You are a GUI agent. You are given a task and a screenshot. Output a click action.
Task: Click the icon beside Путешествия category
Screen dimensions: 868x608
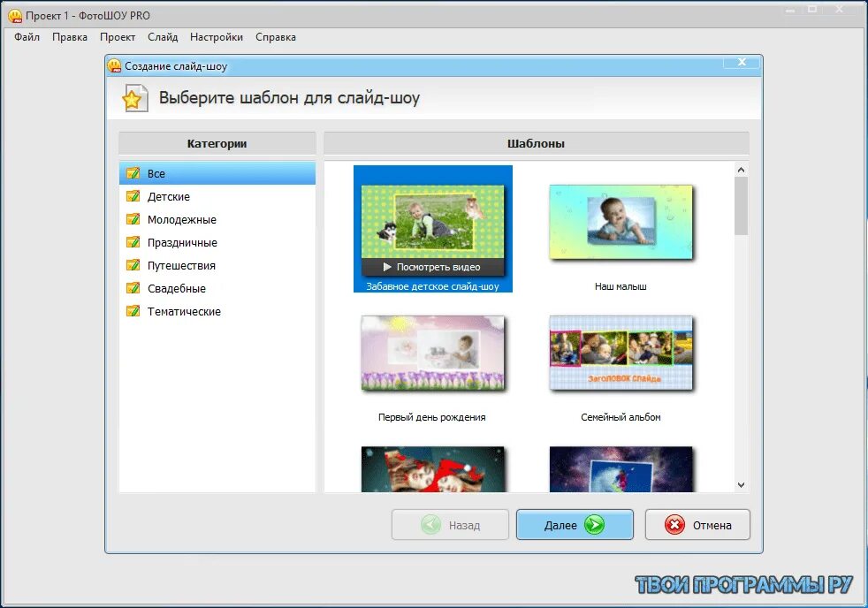tap(133, 265)
